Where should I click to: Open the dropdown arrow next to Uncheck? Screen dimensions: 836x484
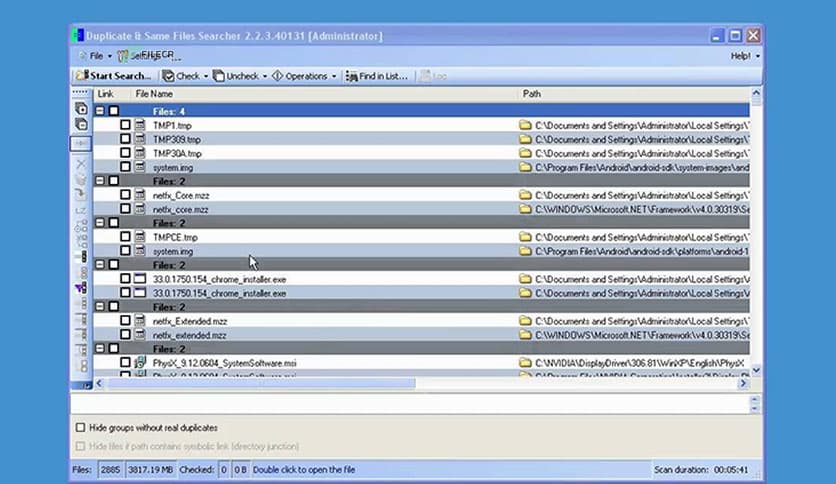(264, 76)
